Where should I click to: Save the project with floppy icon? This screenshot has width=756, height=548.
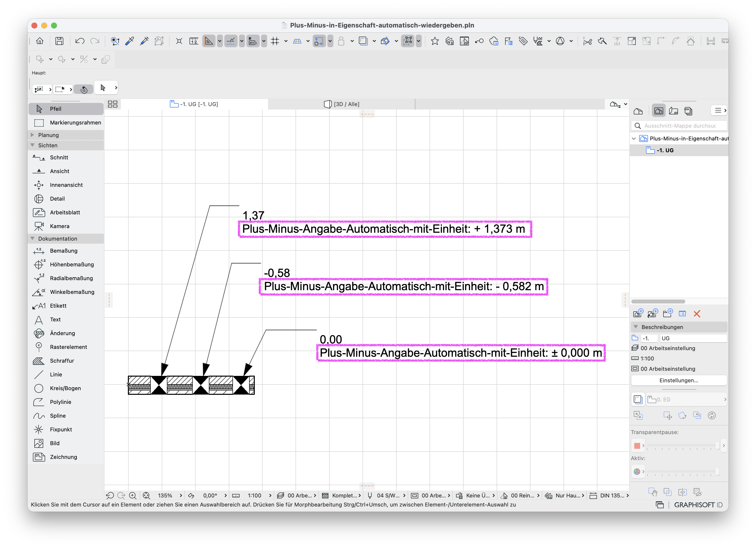pos(59,41)
